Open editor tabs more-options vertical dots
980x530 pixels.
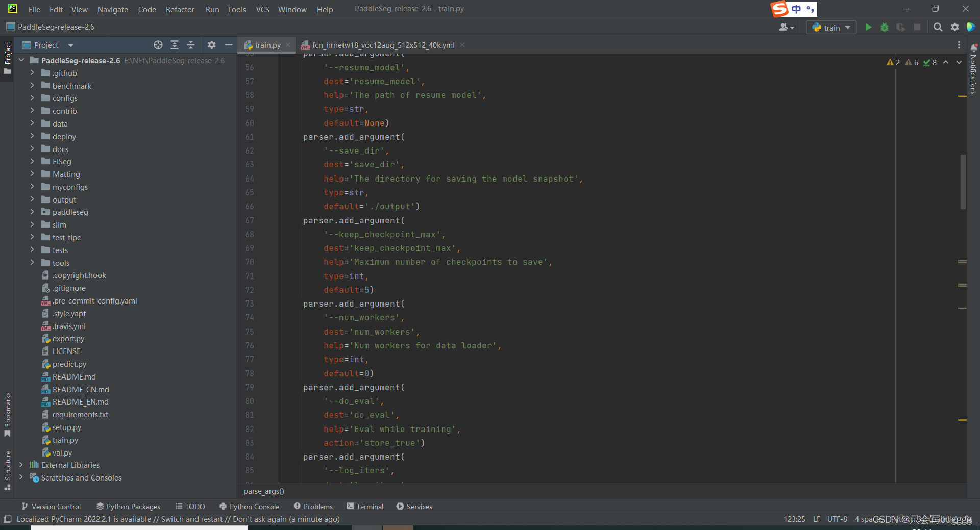click(x=959, y=45)
